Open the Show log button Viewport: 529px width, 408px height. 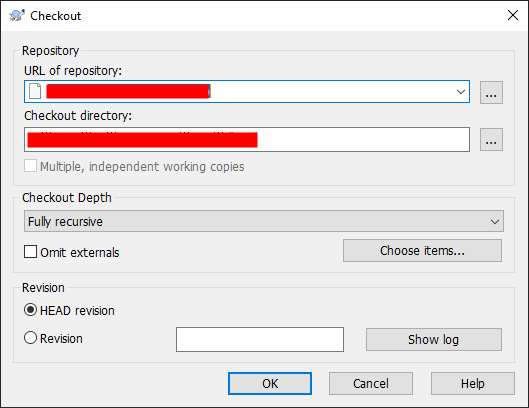434,339
